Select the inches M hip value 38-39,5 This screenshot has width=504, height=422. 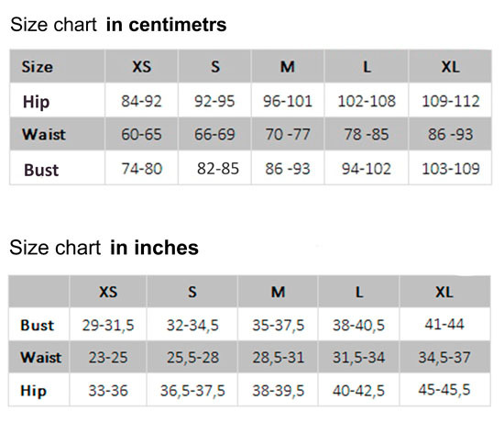[x=279, y=391]
